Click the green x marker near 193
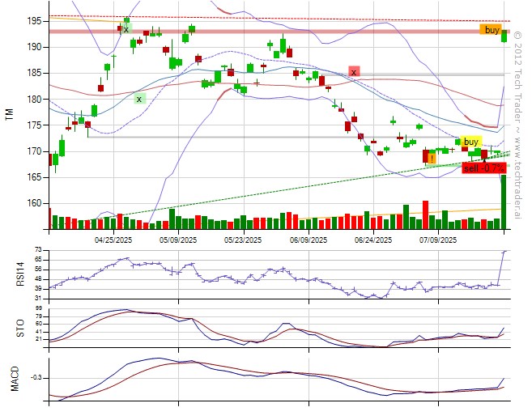The width and height of the screenshot is (532, 416). pos(126,29)
